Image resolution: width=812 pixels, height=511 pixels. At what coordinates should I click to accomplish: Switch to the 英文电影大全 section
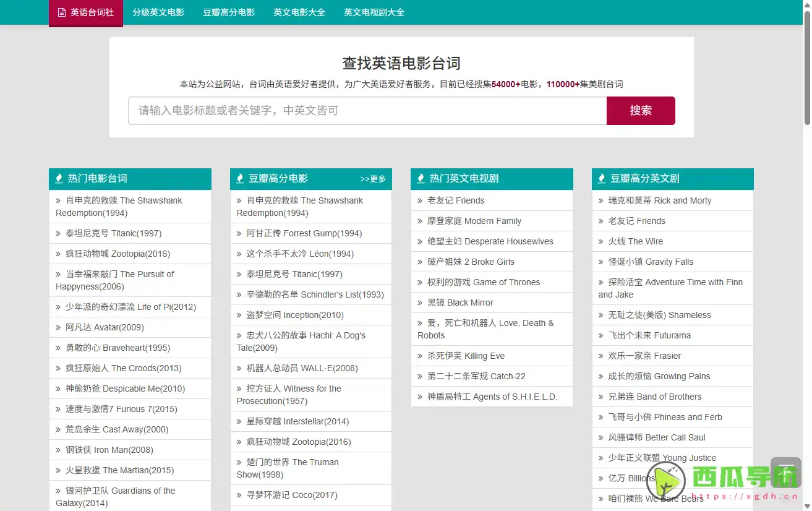click(x=299, y=12)
